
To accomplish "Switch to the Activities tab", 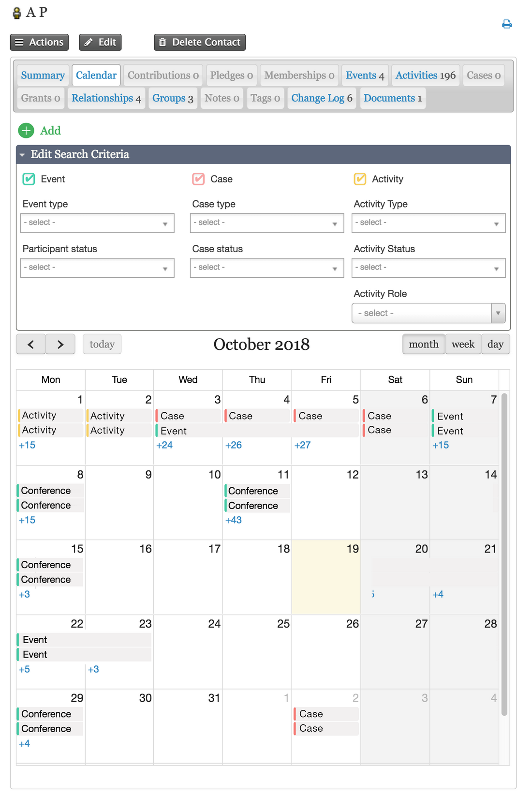I will tap(426, 75).
